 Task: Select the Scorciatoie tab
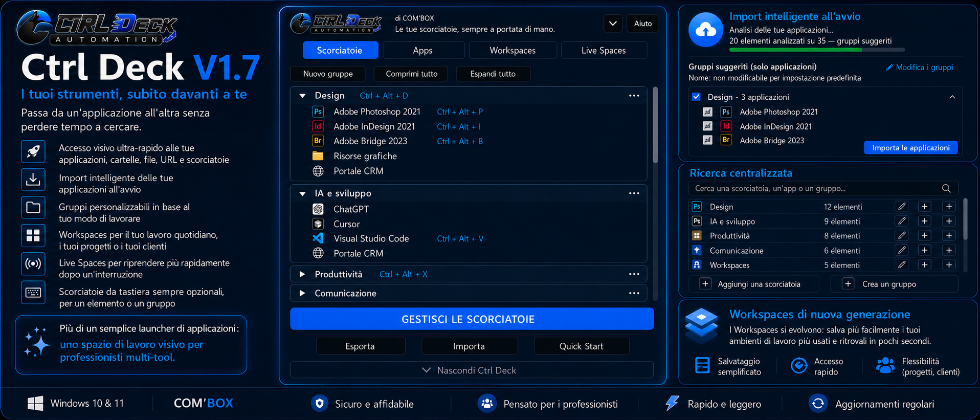(x=340, y=50)
